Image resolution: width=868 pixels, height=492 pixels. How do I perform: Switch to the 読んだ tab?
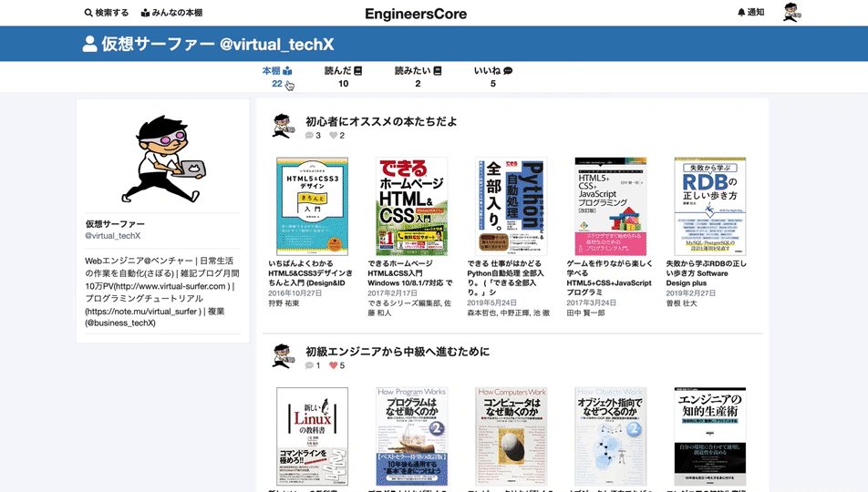(x=343, y=77)
